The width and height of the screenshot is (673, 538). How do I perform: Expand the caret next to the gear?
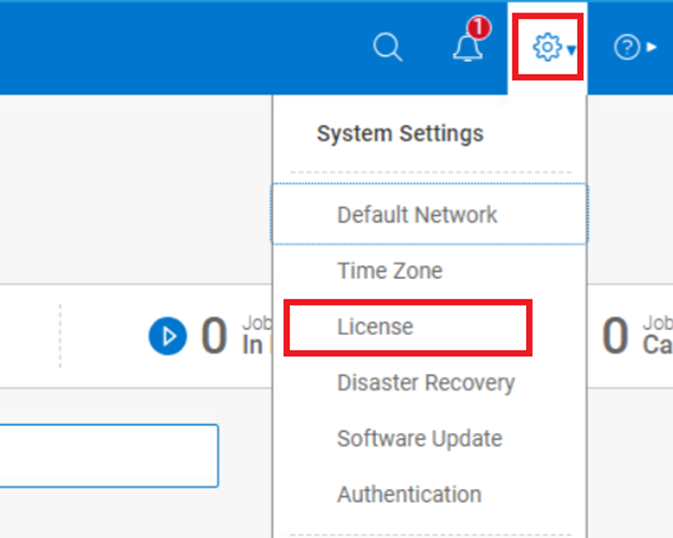coord(571,48)
